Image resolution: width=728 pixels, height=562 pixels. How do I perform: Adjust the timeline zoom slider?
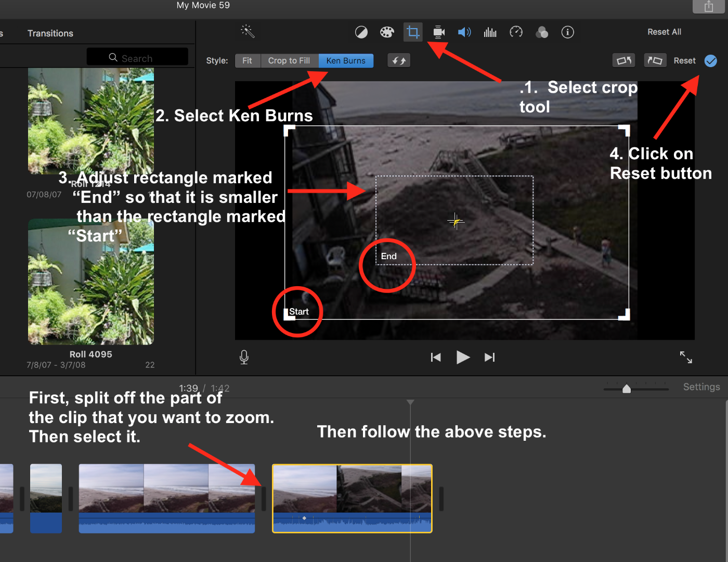627,388
